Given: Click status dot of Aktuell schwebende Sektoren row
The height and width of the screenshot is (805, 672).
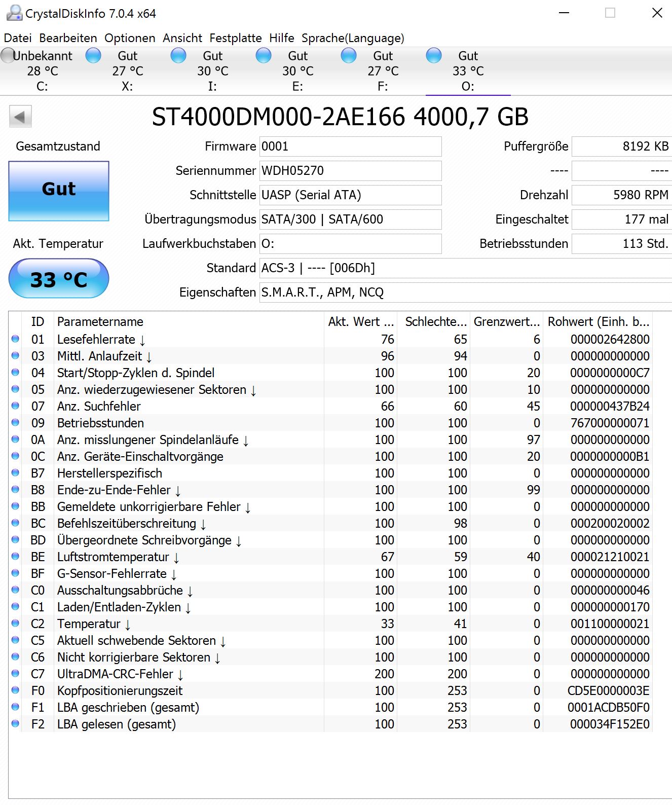Looking at the screenshot, I should [15, 640].
